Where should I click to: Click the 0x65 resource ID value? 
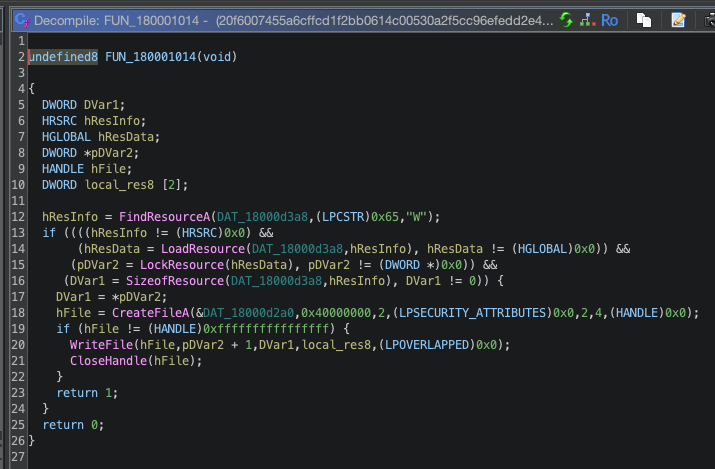[385, 217]
